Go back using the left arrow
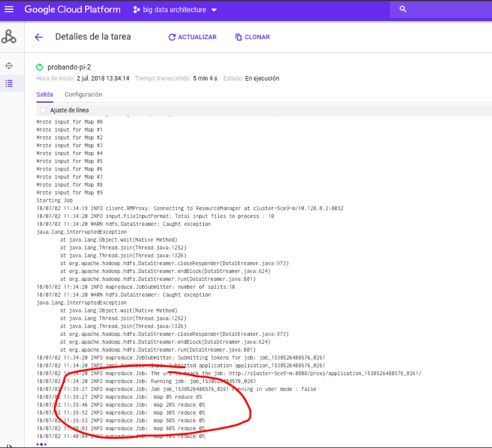The height and width of the screenshot is (448, 492). coord(39,37)
